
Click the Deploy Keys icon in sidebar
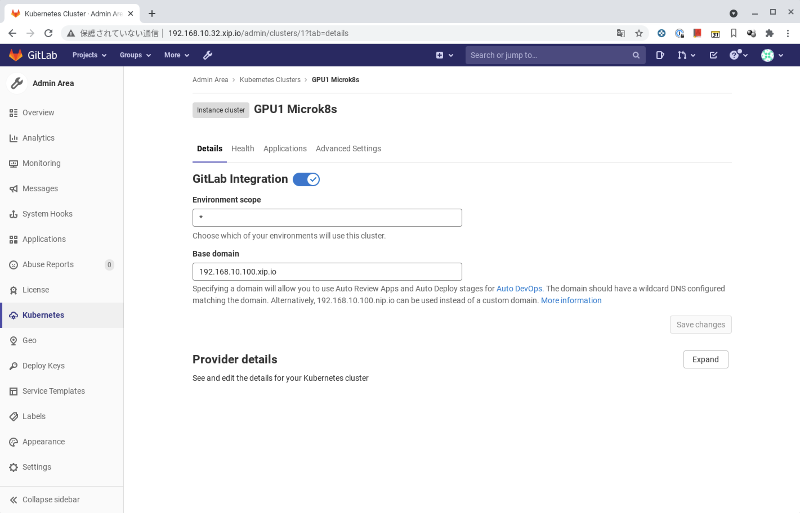(x=14, y=366)
